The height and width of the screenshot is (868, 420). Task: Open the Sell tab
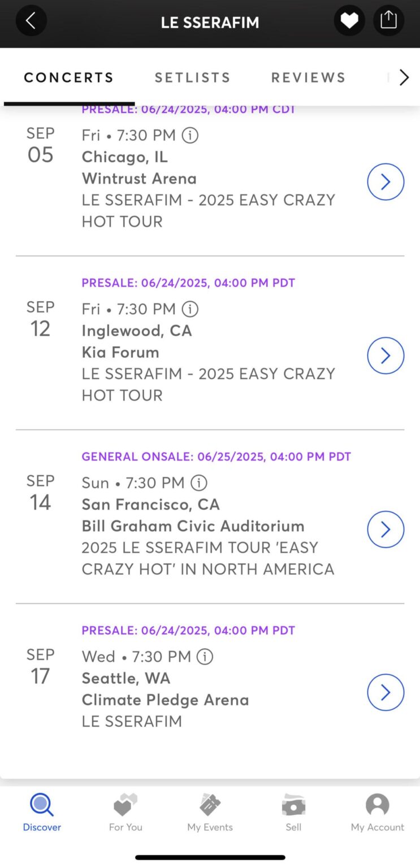[293, 811]
